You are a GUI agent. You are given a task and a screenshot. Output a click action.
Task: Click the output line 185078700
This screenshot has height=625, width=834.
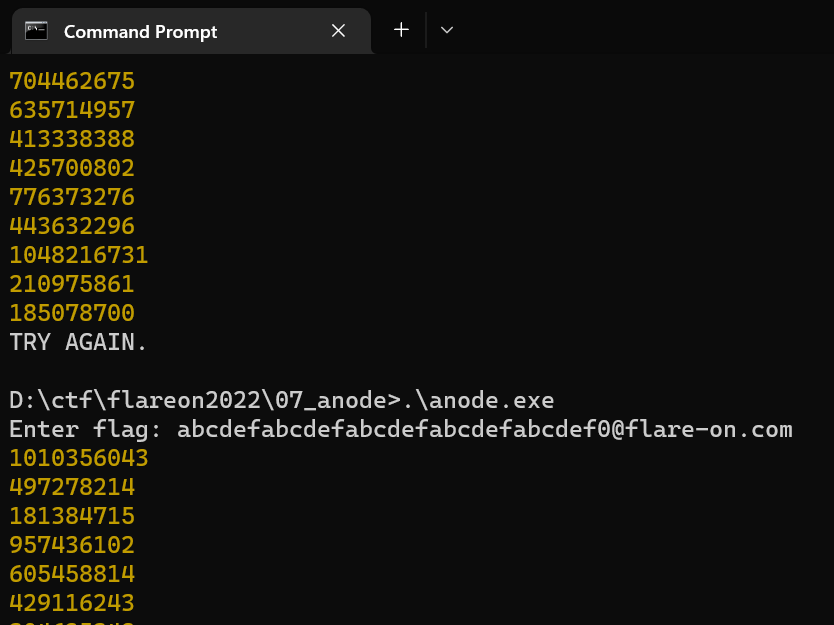(72, 313)
